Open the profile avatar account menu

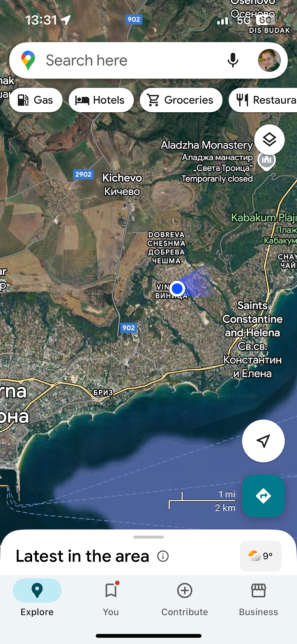pos(269,60)
